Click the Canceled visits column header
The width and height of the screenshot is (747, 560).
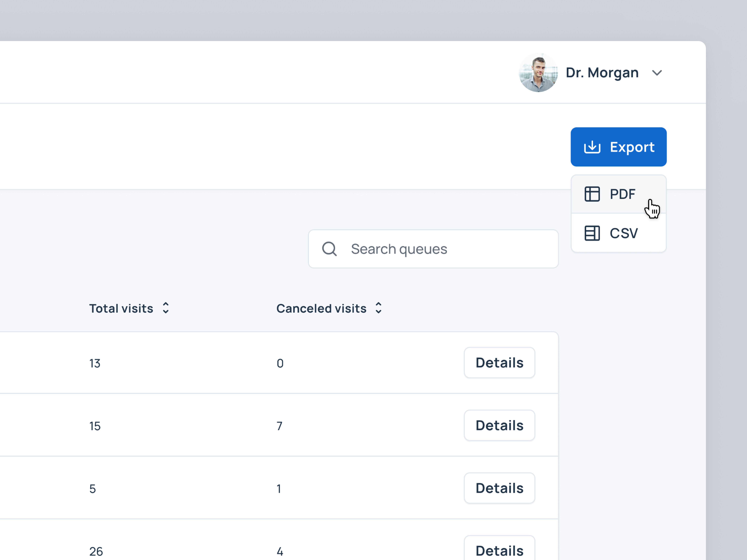point(321,308)
